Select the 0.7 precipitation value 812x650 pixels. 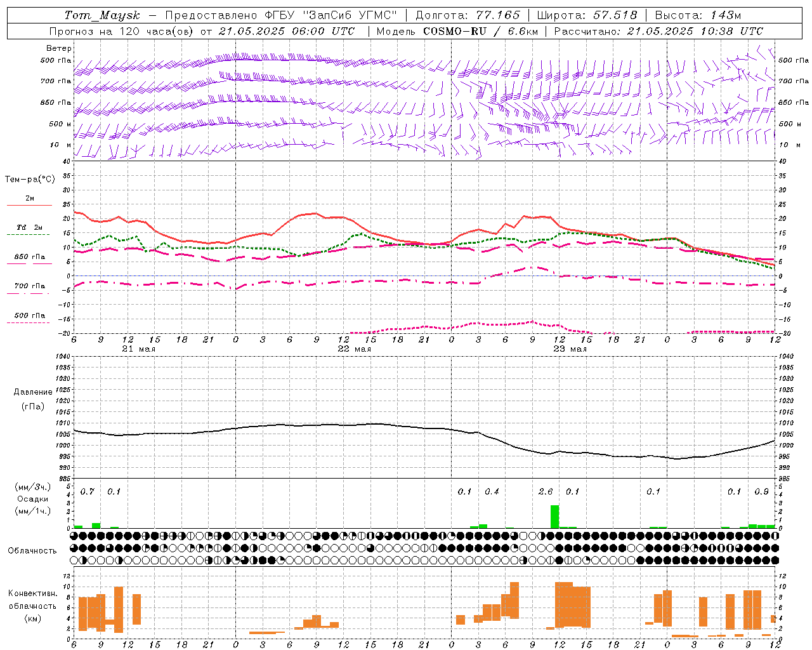click(x=88, y=491)
